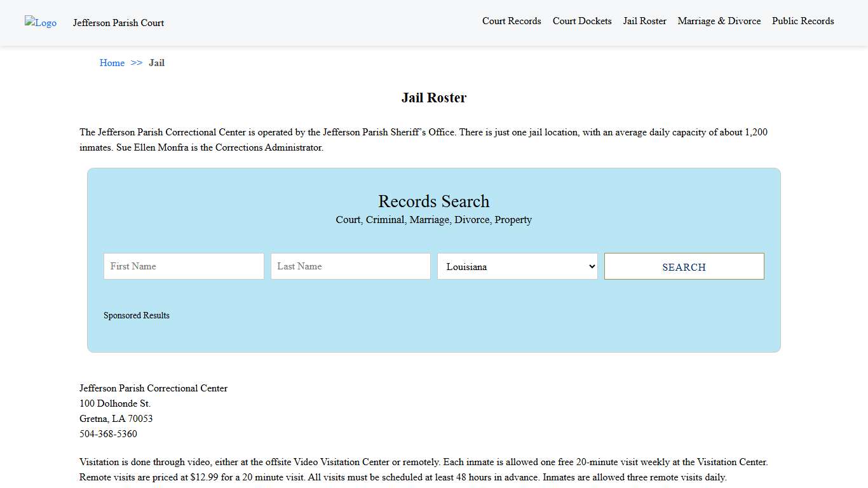Click the Jefferson Parish Court logo

(40, 23)
